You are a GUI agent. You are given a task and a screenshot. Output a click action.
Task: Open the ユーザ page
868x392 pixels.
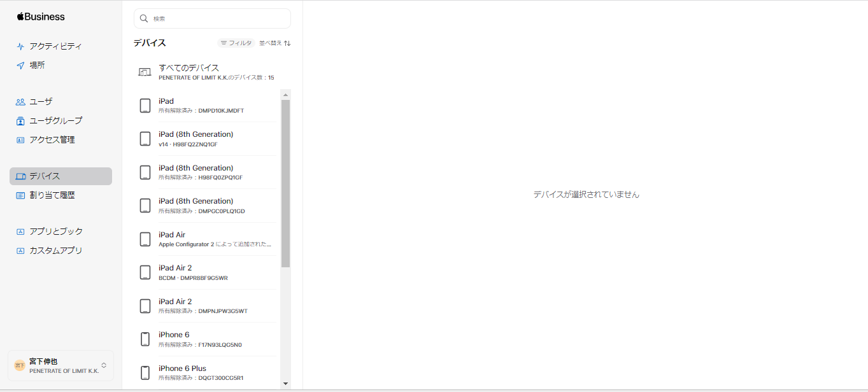60,102
